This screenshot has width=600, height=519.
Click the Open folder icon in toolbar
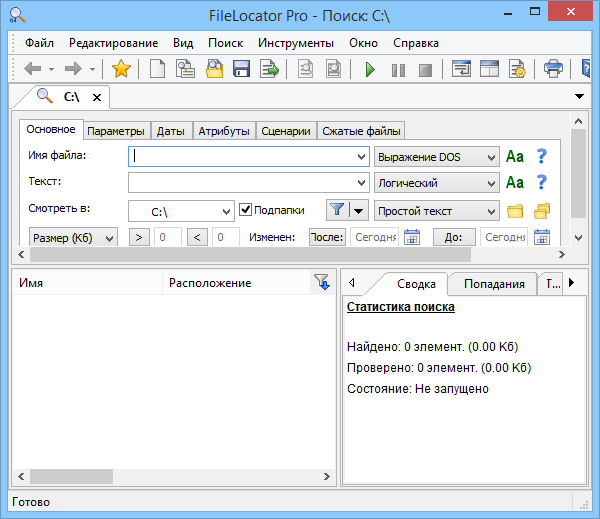[x=214, y=69]
